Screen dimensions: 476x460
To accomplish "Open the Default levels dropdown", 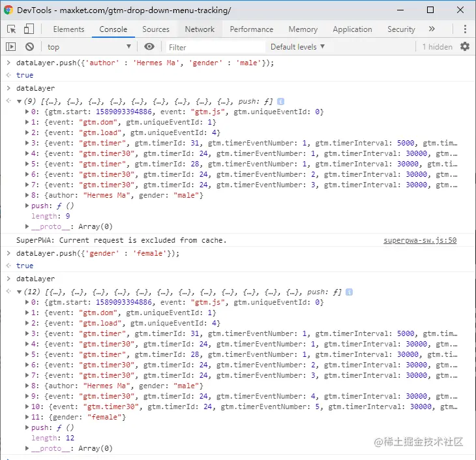I will tap(297, 47).
